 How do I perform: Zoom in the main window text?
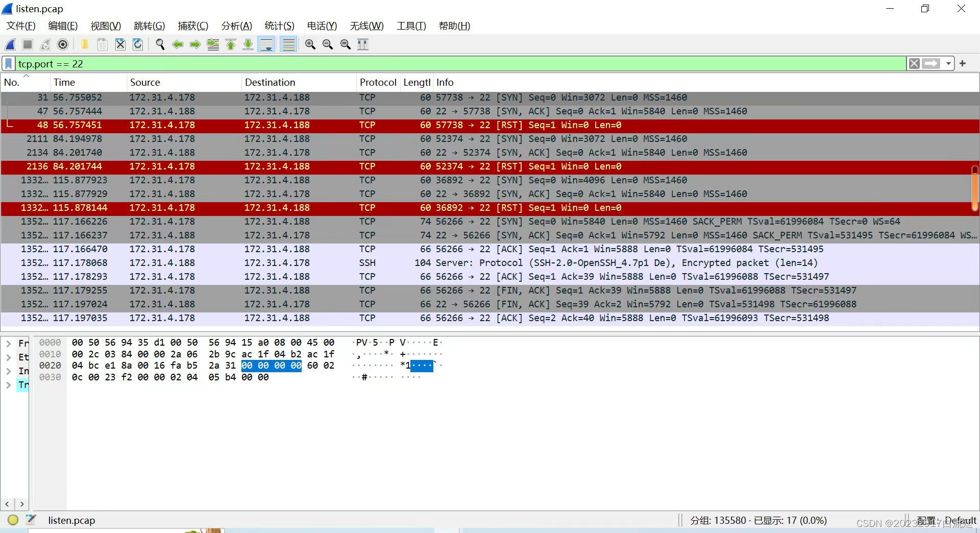[310, 44]
